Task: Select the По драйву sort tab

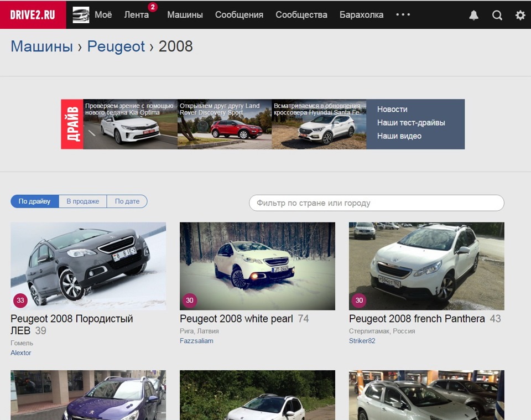Action: [34, 201]
